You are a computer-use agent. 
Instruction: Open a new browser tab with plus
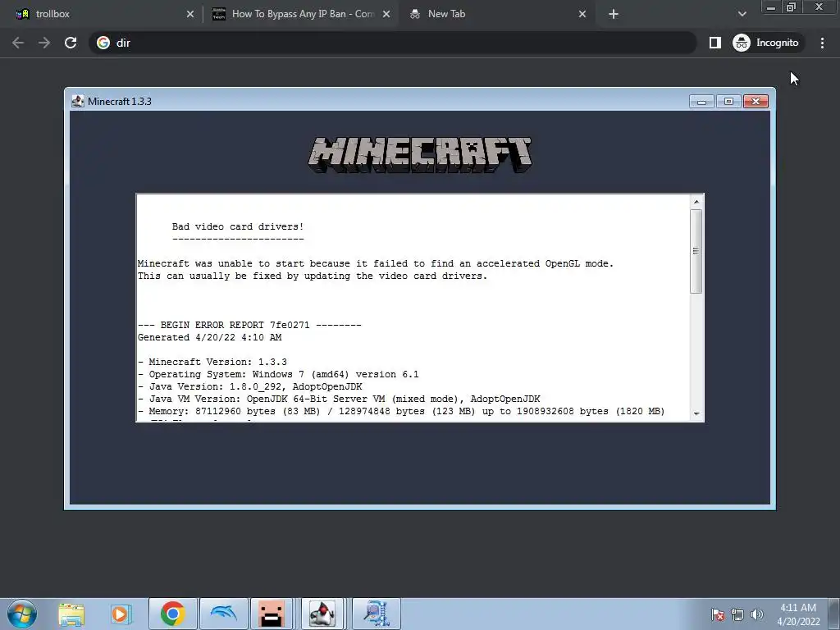(x=614, y=15)
